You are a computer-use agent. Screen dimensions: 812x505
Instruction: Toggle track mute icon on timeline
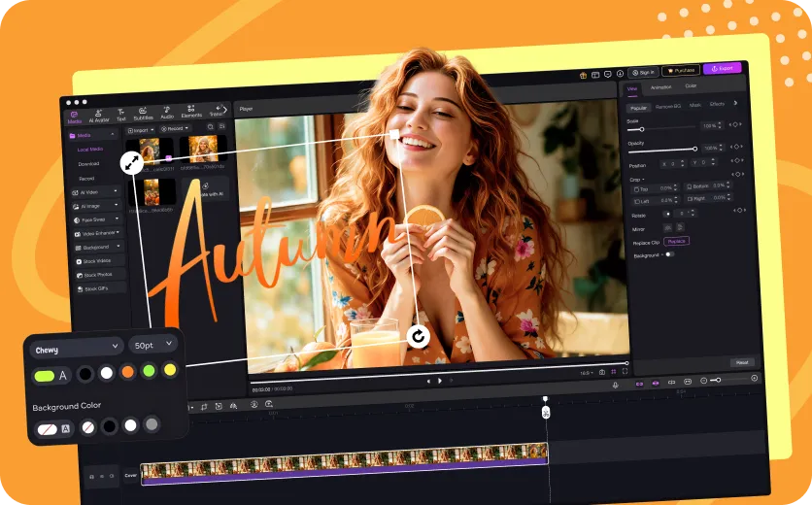coord(112,476)
